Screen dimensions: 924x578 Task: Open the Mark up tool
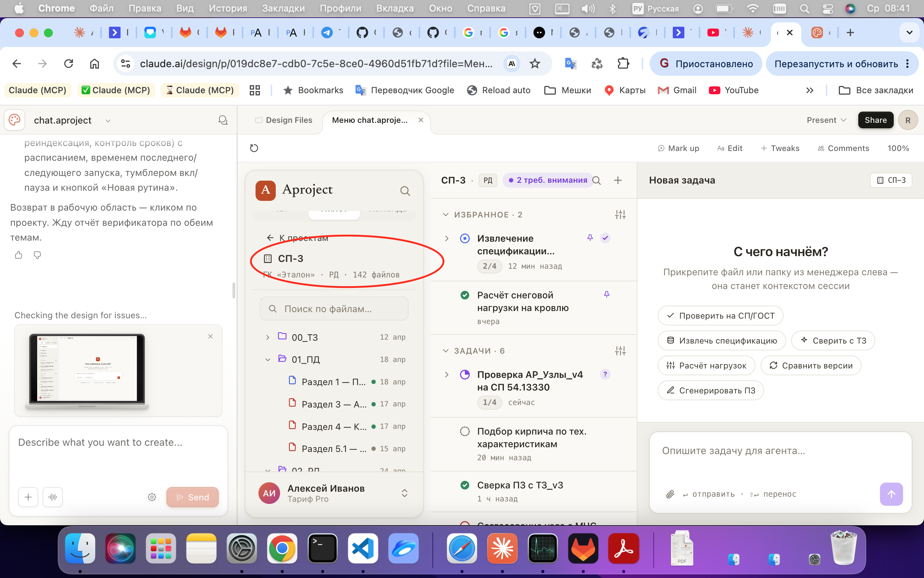pyautogui.click(x=679, y=148)
